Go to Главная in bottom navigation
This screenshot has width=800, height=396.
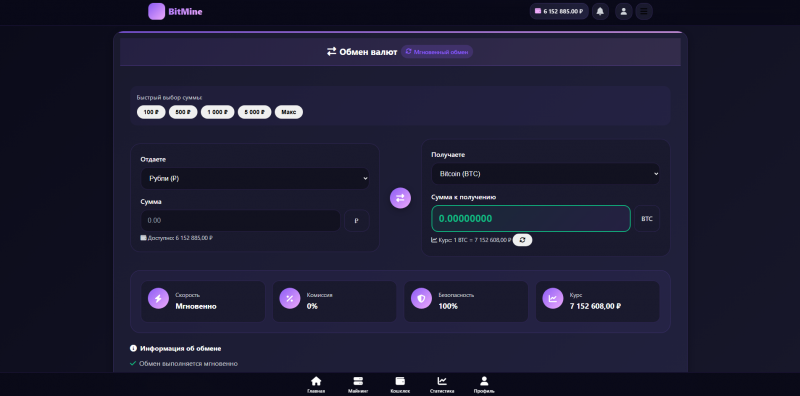316,384
